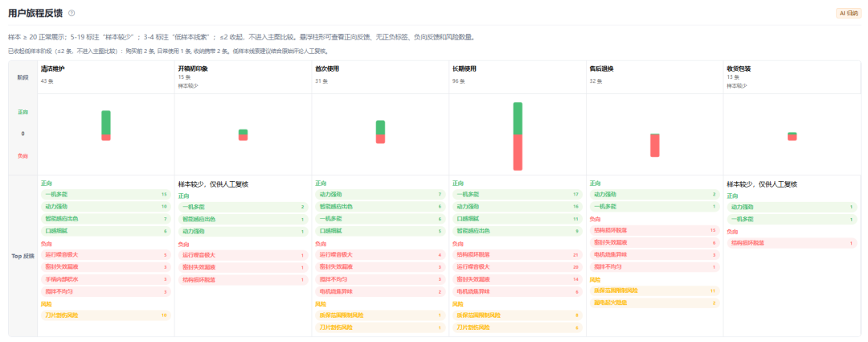Click 结构损坏脱落 tag in 开箱初印象 column
Screen dimensions: 868x342
(x=243, y=279)
